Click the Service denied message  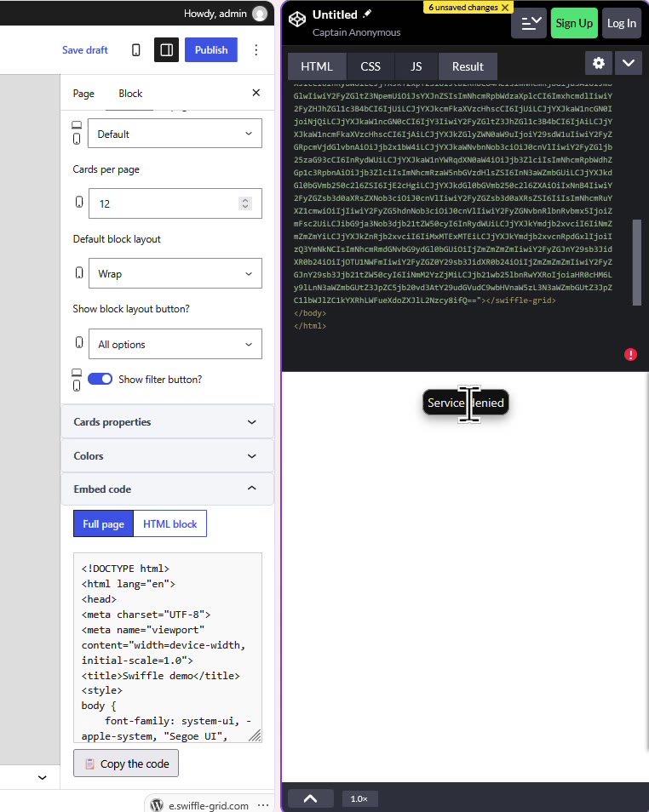[x=466, y=403]
